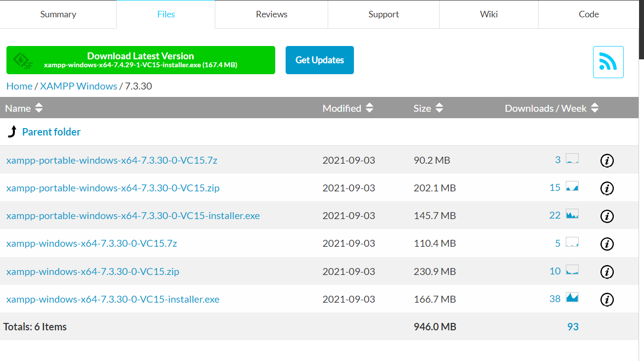Sort files by Name column arrows
The width and height of the screenshot is (644, 361).
tap(39, 108)
